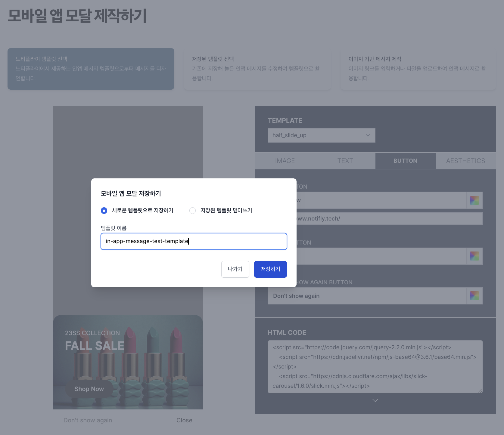
Task: Focus the 템플릿 이름 name input field
Action: tap(194, 241)
